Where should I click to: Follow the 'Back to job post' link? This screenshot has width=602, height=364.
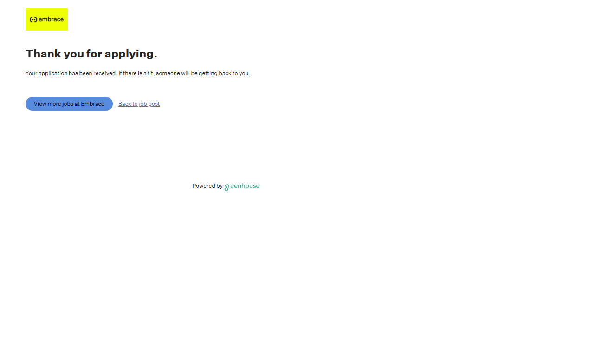pyautogui.click(x=139, y=104)
